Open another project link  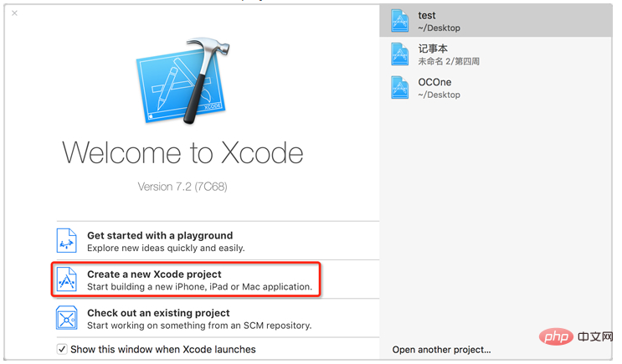pos(441,349)
